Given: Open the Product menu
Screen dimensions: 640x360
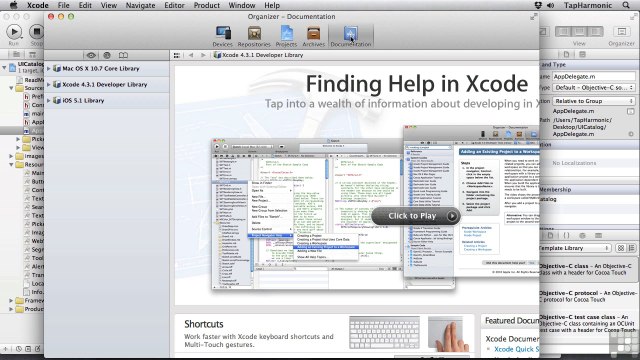Looking at the screenshot, I should click(x=207, y=5).
